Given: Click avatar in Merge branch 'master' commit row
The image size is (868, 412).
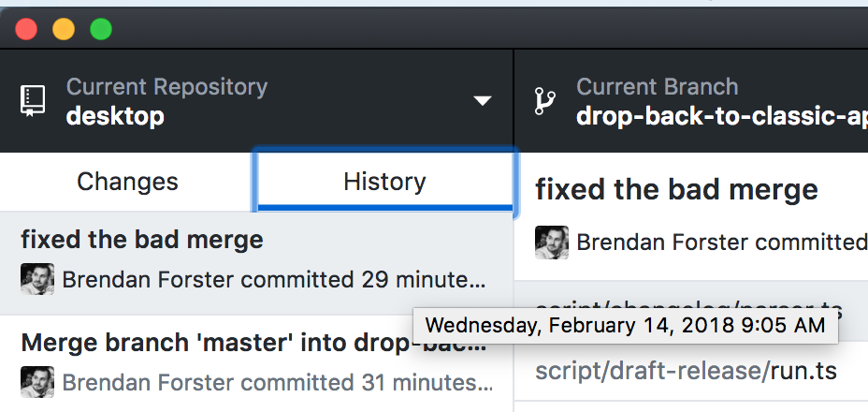Looking at the screenshot, I should [37, 381].
